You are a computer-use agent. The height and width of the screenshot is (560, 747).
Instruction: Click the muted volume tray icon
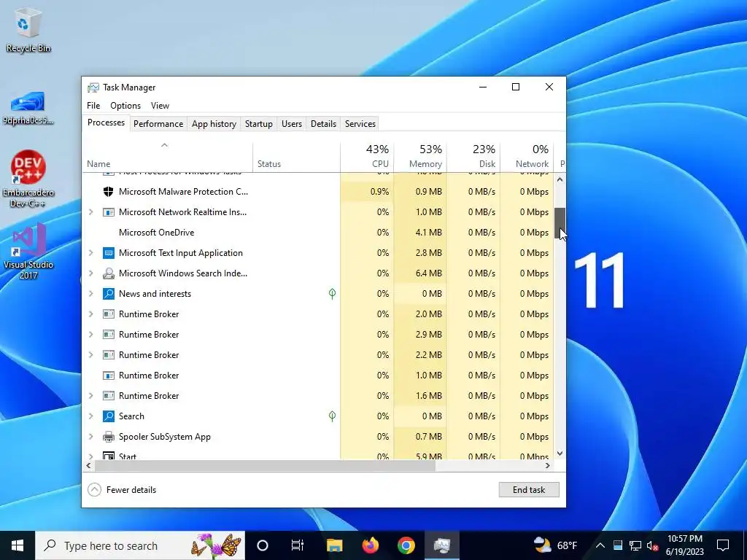653,545
